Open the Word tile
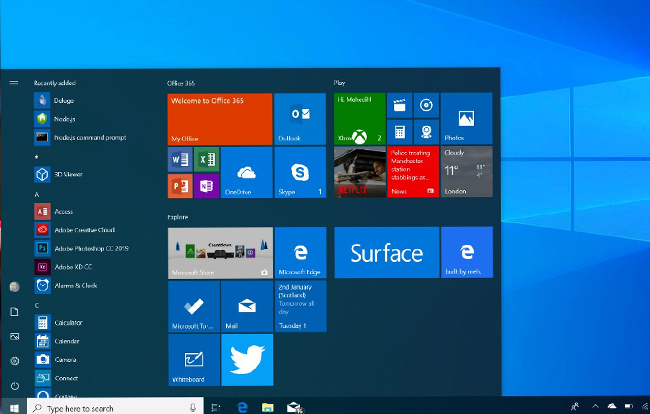 pyautogui.click(x=180, y=159)
